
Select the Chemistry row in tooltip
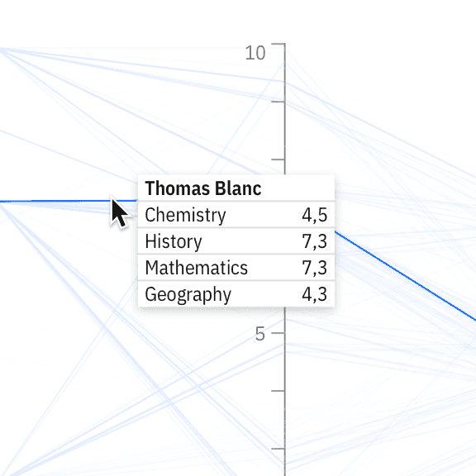click(x=236, y=215)
